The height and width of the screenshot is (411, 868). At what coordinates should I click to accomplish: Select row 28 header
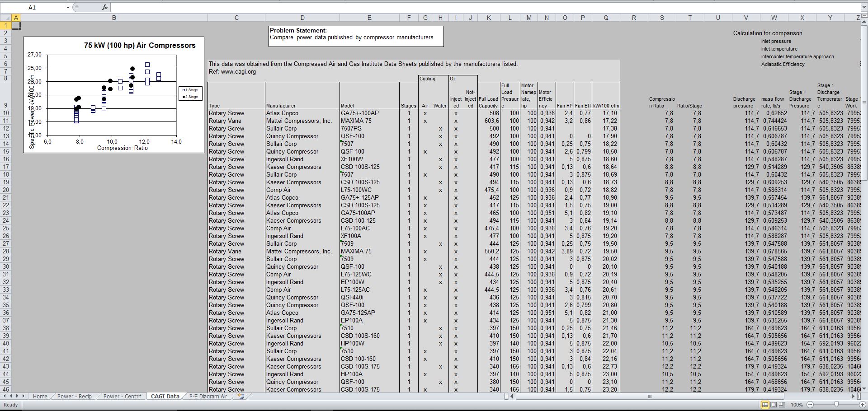click(5, 251)
